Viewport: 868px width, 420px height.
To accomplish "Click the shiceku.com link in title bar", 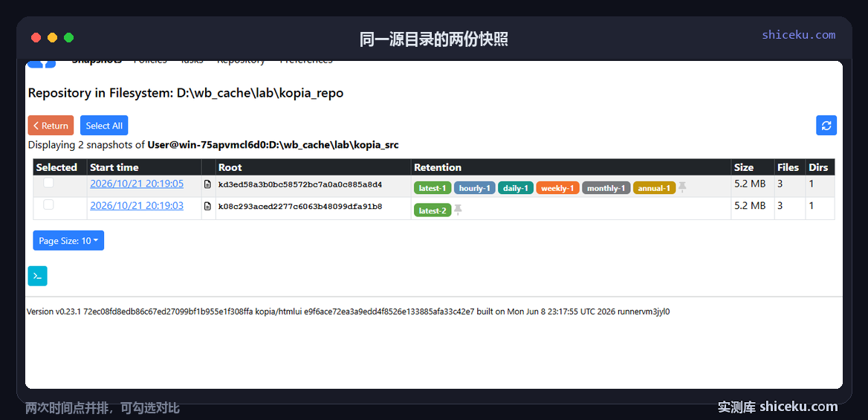I will [x=798, y=35].
